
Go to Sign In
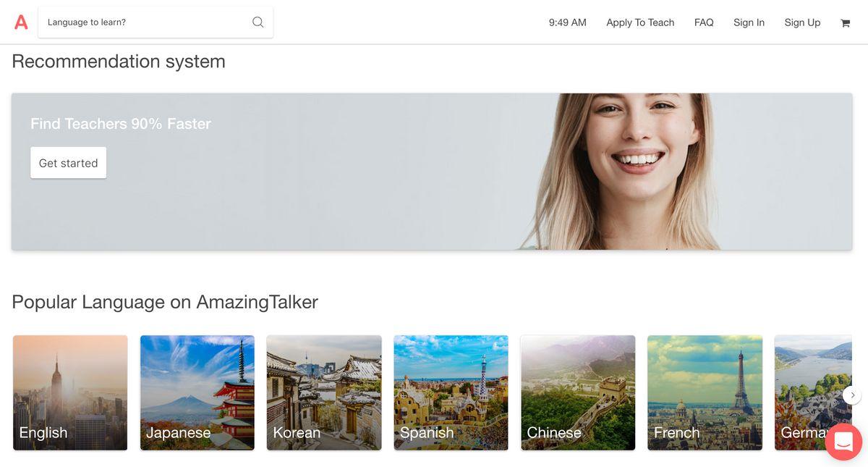[749, 22]
